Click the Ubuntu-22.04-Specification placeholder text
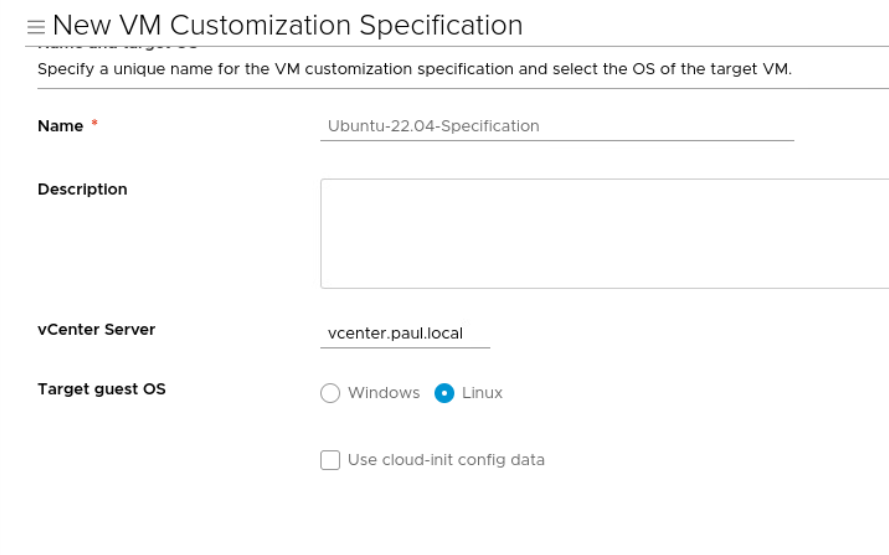 433,127
